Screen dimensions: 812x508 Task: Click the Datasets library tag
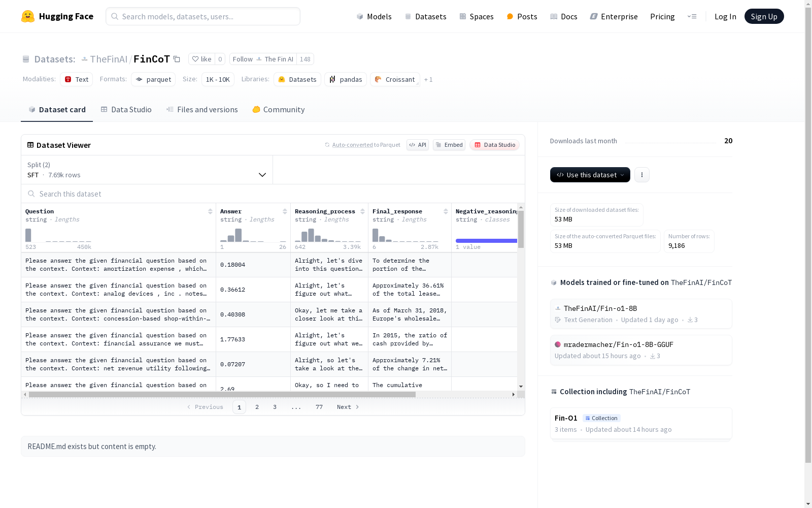(297, 79)
